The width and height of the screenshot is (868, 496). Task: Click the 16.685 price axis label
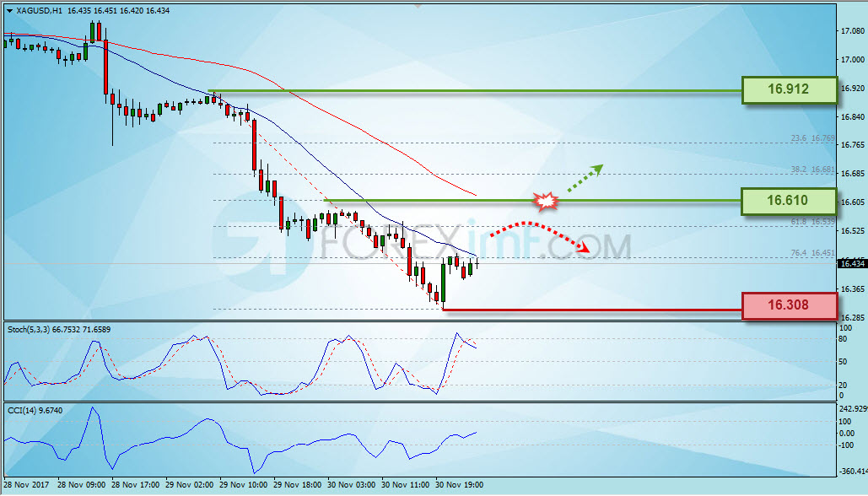click(x=853, y=174)
